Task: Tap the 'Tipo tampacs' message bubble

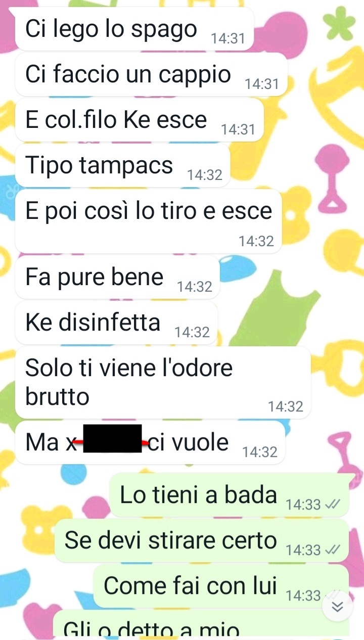Action: tap(122, 165)
